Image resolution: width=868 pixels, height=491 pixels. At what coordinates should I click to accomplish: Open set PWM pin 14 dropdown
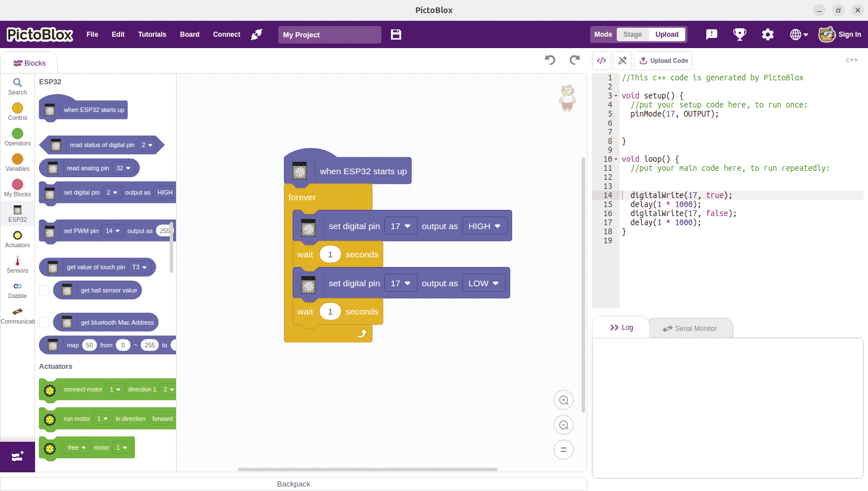coord(113,231)
